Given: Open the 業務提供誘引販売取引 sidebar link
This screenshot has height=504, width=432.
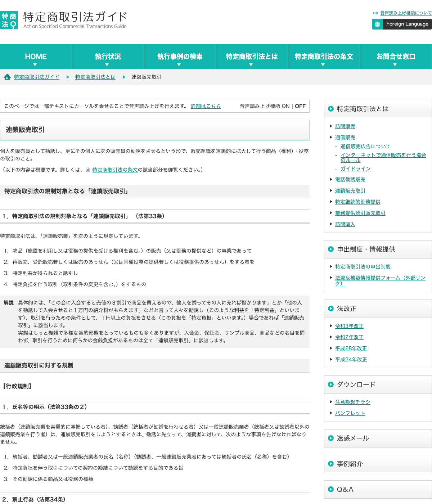Looking at the screenshot, I should [x=360, y=213].
